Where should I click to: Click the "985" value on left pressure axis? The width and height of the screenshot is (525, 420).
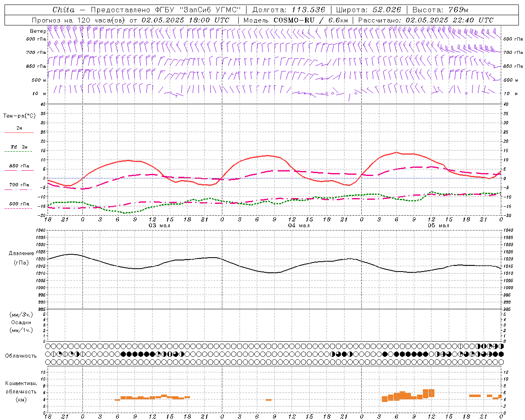pyautogui.click(x=41, y=309)
